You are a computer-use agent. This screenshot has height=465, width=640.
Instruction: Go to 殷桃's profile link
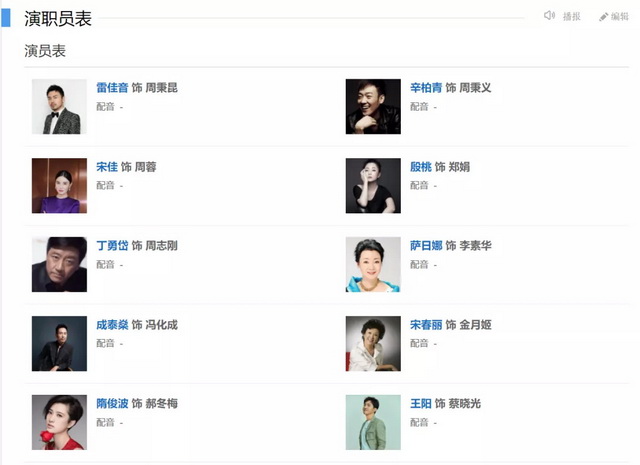[421, 167]
